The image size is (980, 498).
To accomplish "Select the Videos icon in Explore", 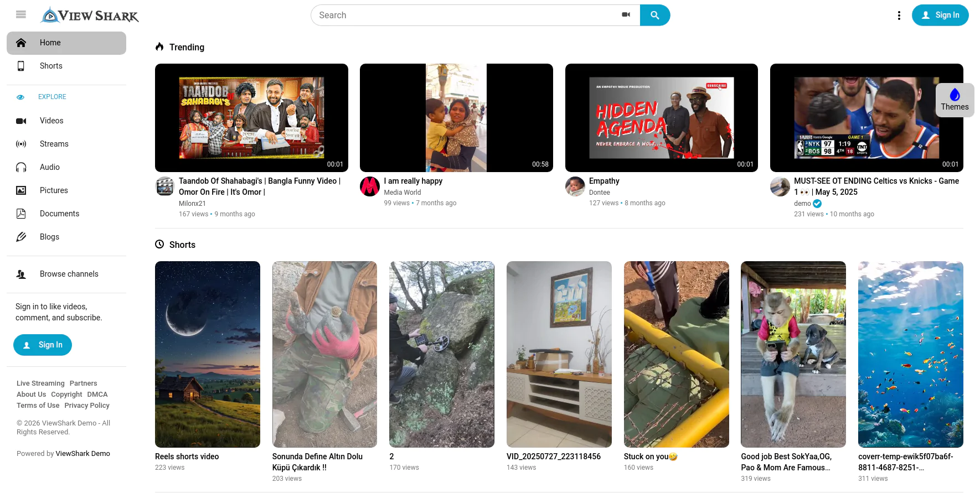I will [x=21, y=121].
